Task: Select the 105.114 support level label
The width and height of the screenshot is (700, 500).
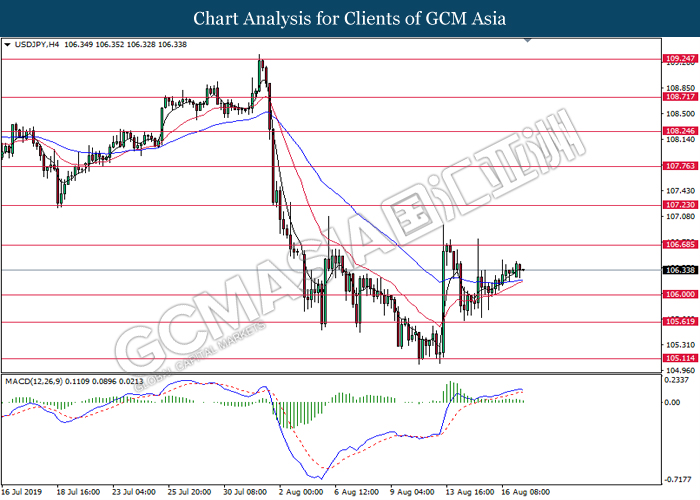Action: [680, 358]
